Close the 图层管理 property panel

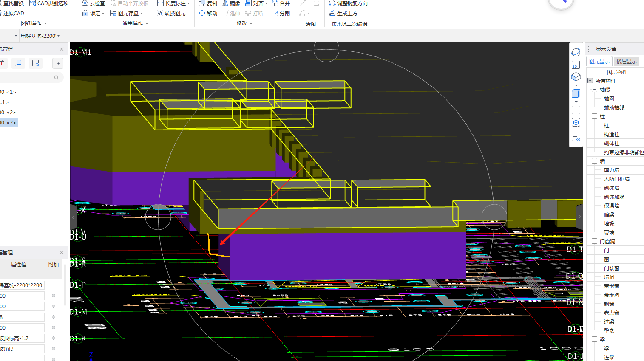pyautogui.click(x=62, y=253)
